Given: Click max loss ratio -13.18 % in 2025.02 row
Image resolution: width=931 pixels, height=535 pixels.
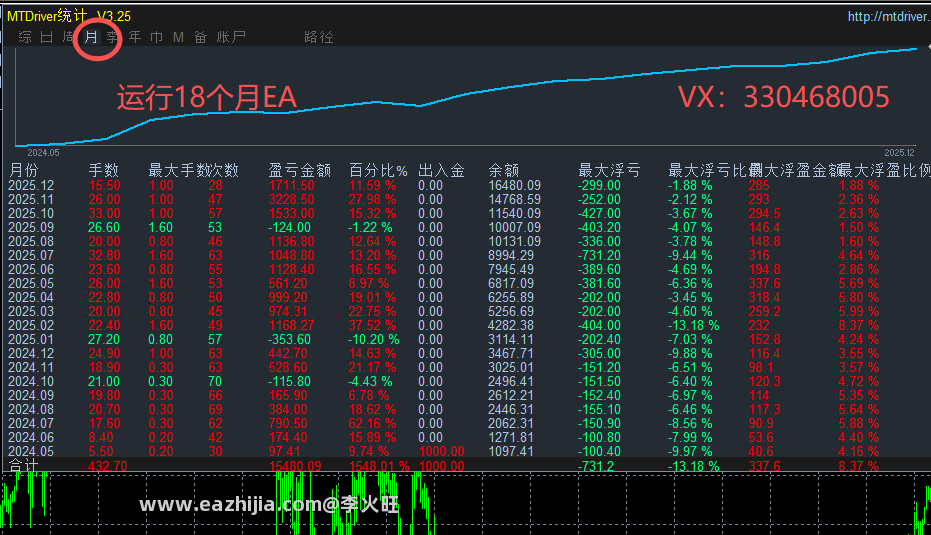Looking at the screenshot, I should click(694, 325).
